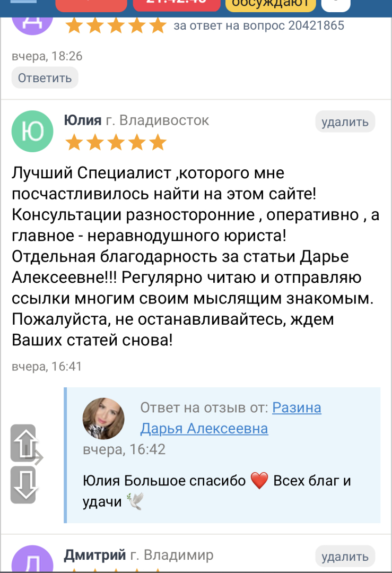Delete Юлия's review with удалить
The image size is (392, 573).
pyautogui.click(x=345, y=122)
